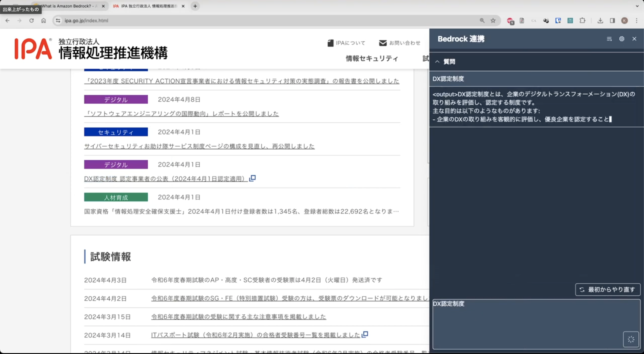Open the zoom magnifier in the address bar
This screenshot has width=644, height=354.
(482, 21)
